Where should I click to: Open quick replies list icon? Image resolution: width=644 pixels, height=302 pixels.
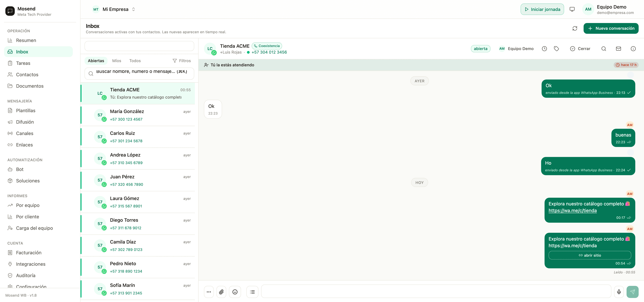click(252, 292)
